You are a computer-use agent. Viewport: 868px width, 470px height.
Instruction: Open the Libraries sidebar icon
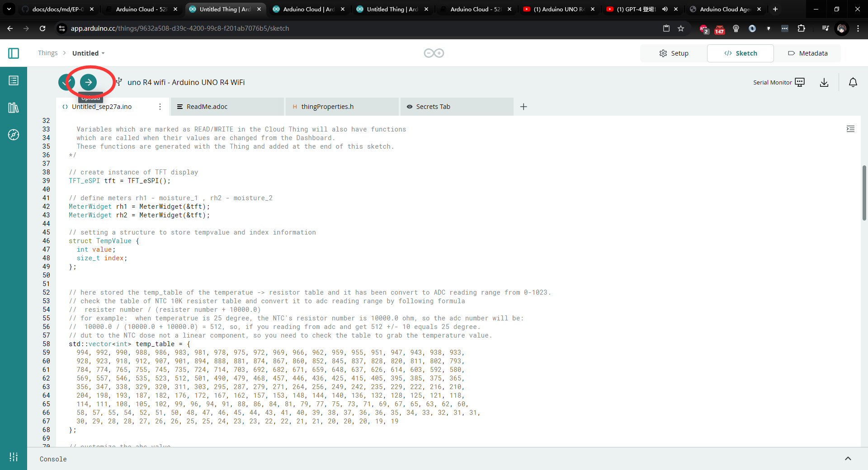14,108
